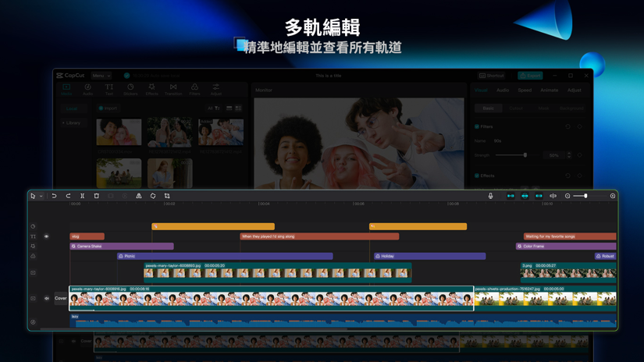The width and height of the screenshot is (644, 362).
Task: Click the Delete trash icon in timeline toolbar
Action: [97, 196]
